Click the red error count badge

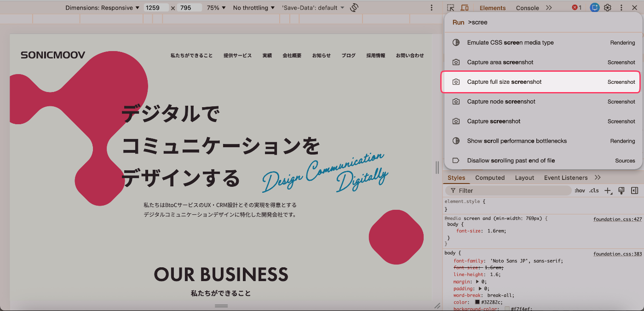(x=577, y=8)
